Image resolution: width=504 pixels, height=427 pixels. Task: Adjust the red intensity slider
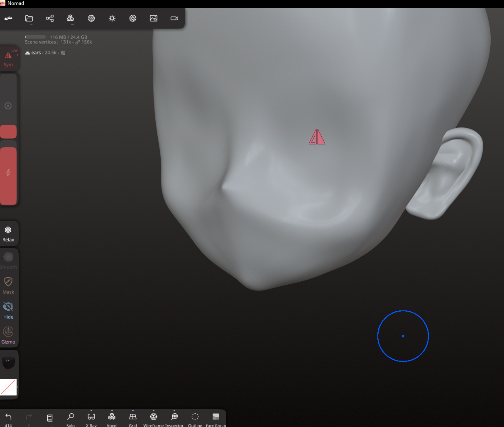coord(8,173)
